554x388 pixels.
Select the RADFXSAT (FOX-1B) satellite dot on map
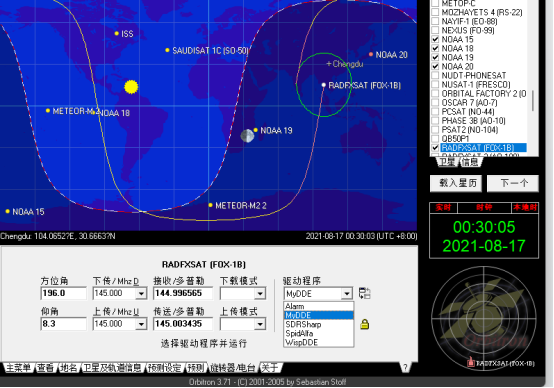(x=323, y=85)
